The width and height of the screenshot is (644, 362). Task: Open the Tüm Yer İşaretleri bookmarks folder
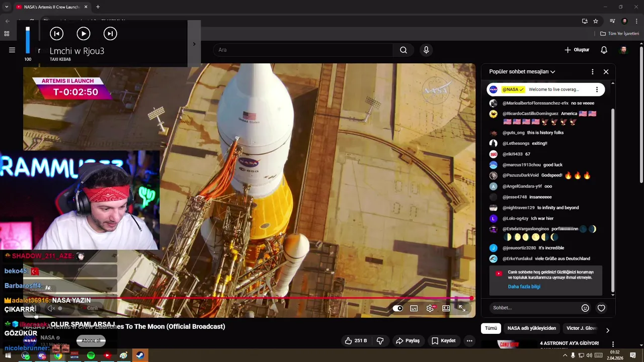point(619,34)
